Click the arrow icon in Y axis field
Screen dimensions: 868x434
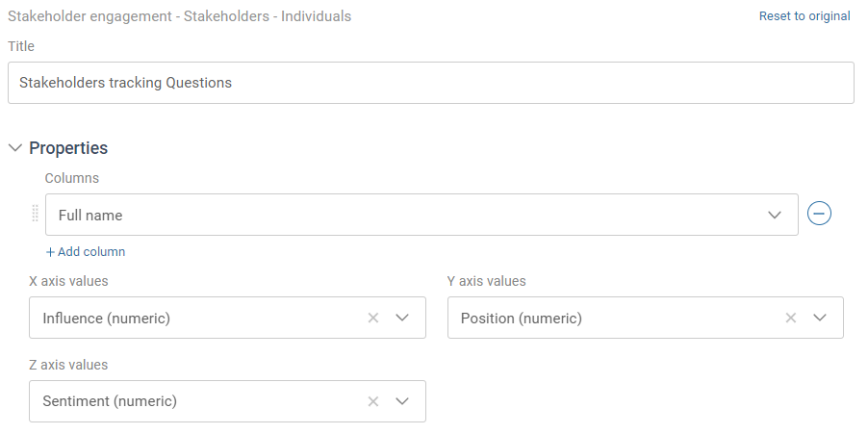tap(820, 318)
